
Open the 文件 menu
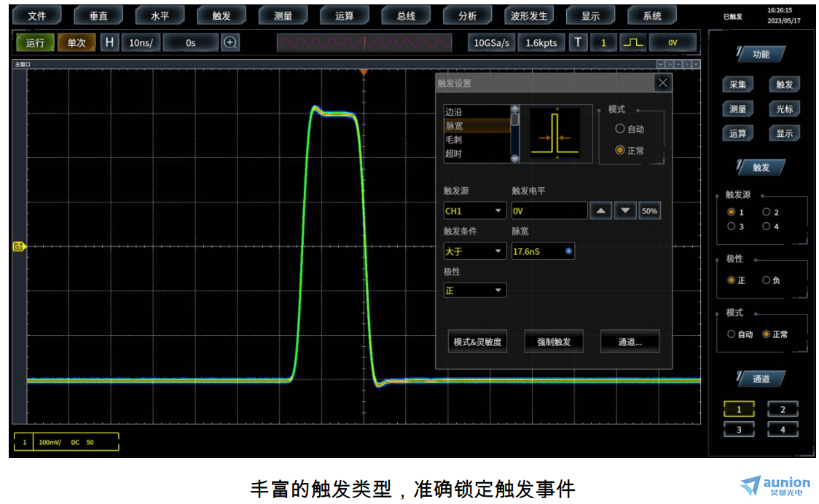[37, 15]
